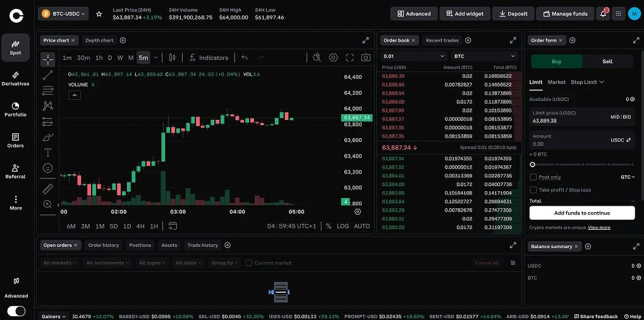Open chart settings hexagon icon
The image size is (644, 320).
coord(333,58)
